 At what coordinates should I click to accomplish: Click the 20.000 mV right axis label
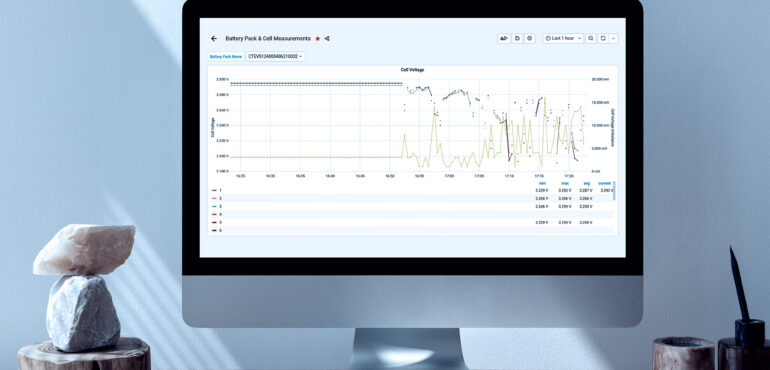600,79
